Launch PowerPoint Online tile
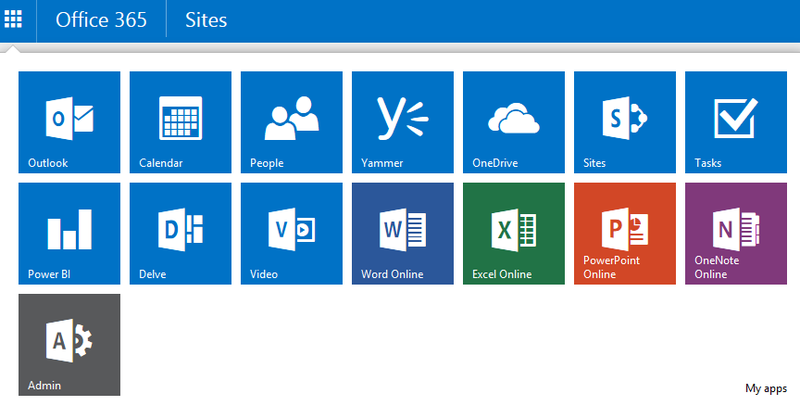Screen dimensions: 800x406 point(625,234)
